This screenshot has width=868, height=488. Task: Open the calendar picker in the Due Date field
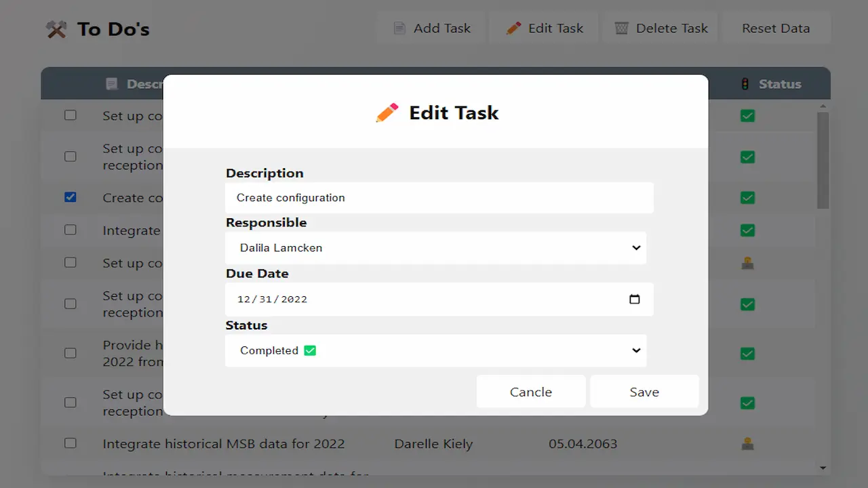tap(635, 299)
